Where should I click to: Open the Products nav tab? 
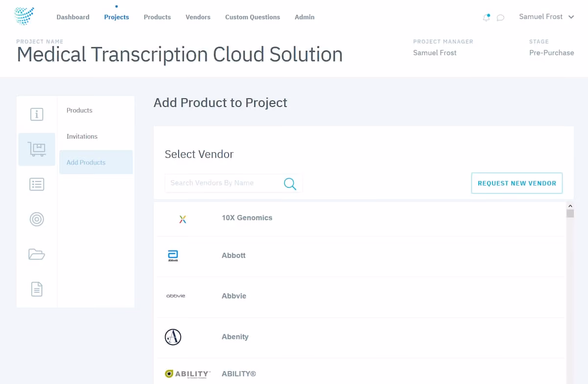click(157, 17)
